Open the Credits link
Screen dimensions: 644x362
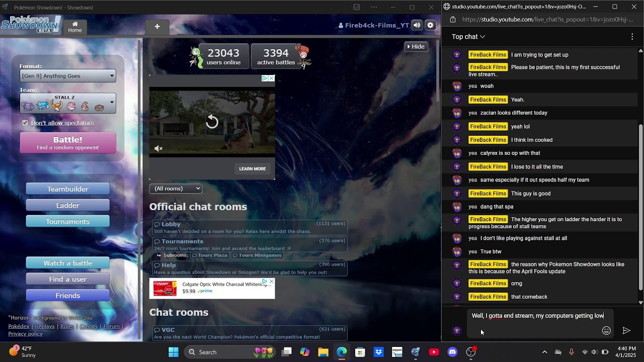[89, 326]
